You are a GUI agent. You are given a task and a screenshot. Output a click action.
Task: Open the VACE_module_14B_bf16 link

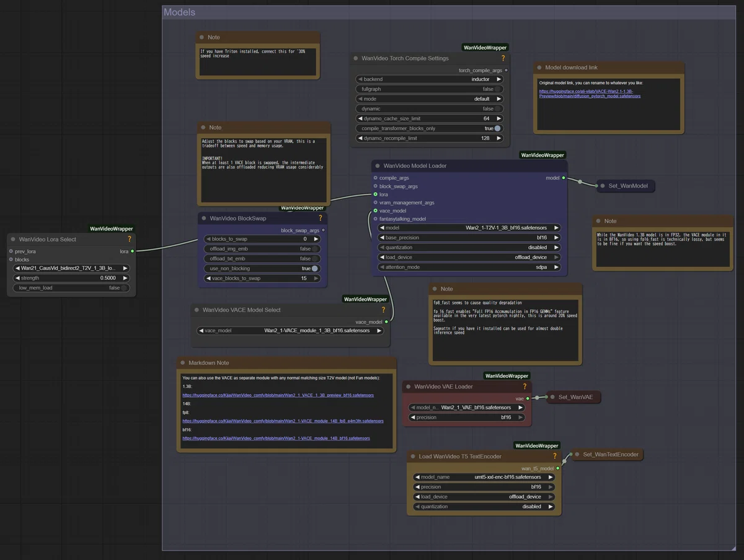[276, 438]
